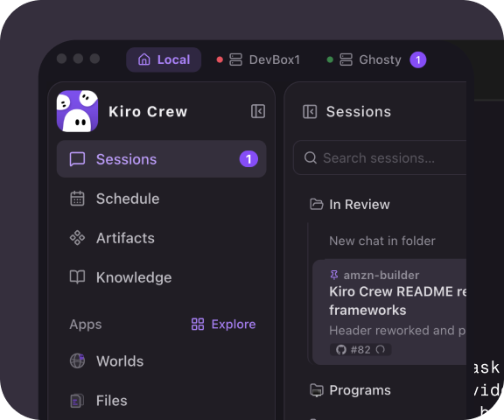
Task: Click the Knowledge book icon
Action: pos(77,277)
